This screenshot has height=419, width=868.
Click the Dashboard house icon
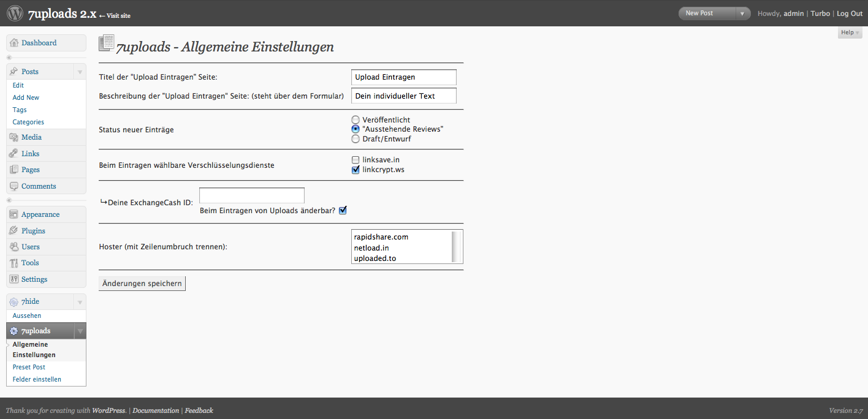pos(14,43)
